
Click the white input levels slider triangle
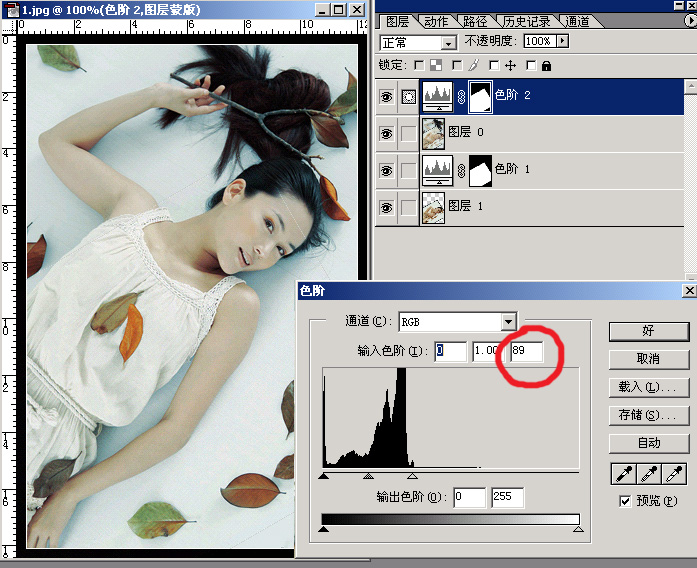pos(412,477)
